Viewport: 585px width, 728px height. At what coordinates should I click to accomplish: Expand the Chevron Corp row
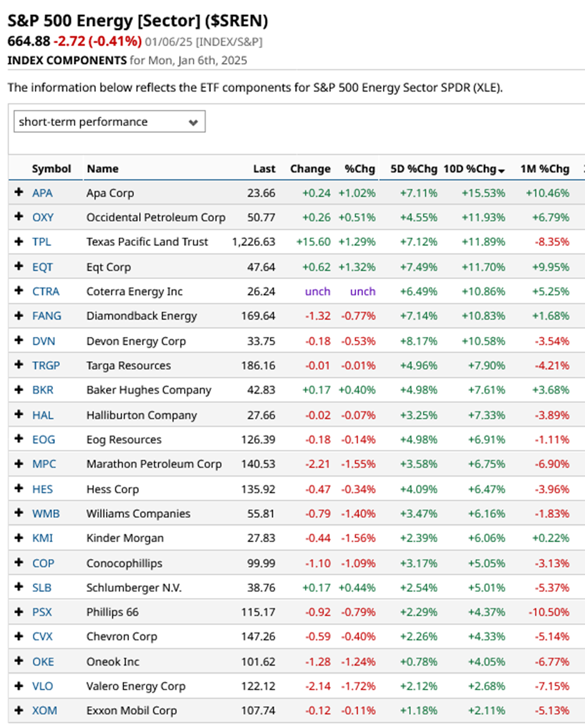(x=19, y=637)
